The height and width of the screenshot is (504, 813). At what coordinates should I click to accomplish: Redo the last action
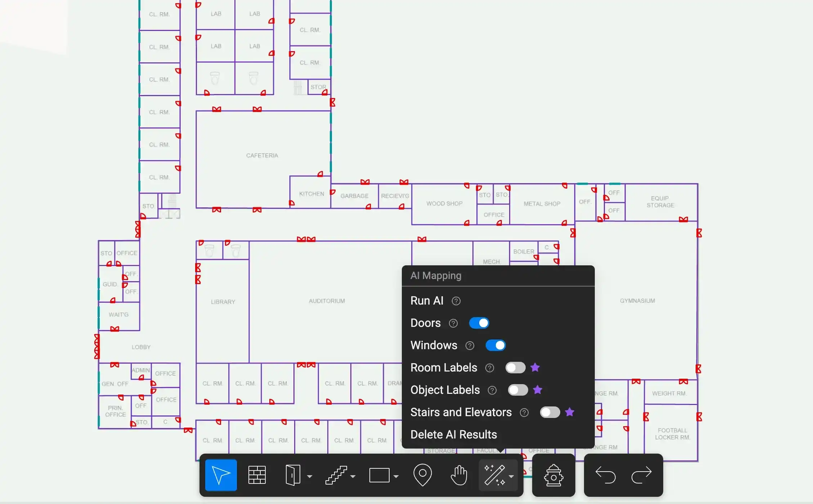(642, 475)
